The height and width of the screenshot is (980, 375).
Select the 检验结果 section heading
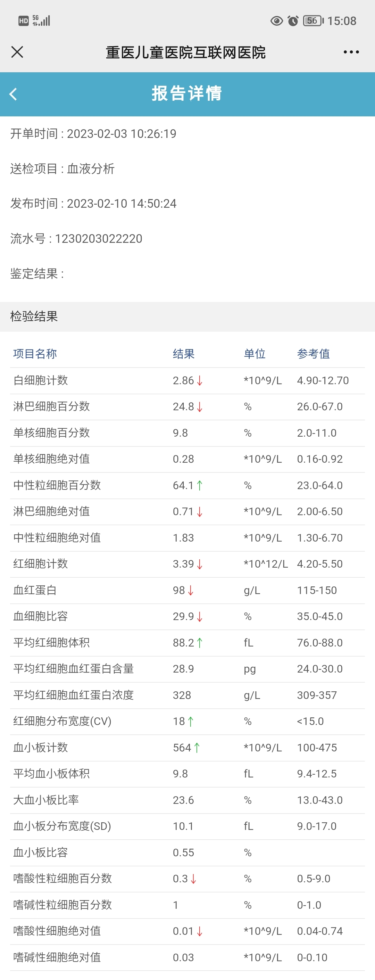tap(34, 316)
